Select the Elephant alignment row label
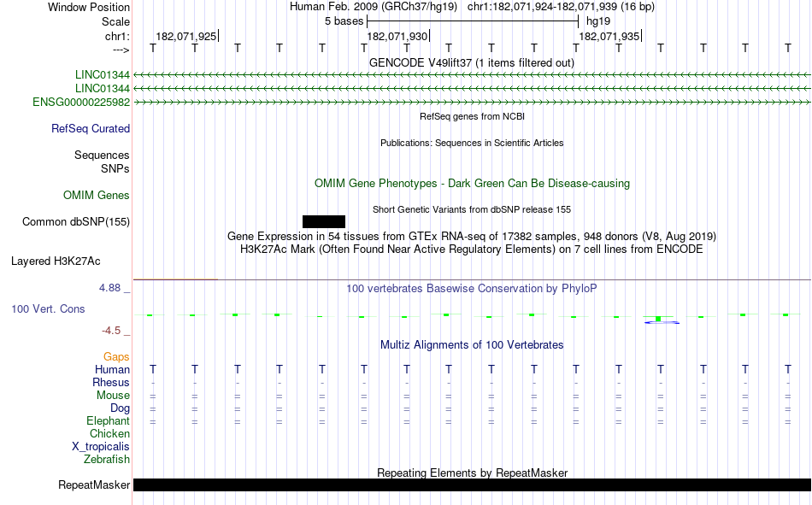The width and height of the screenshot is (812, 505). 108,420
